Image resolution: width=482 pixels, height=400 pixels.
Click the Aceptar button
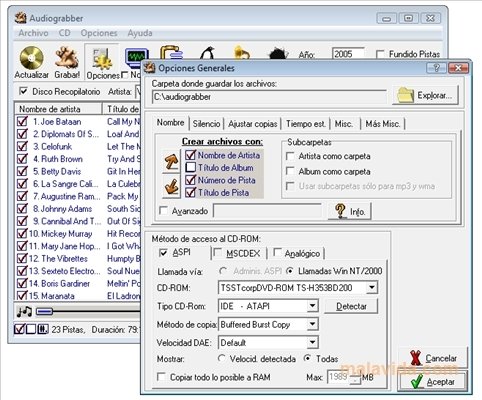433,381
